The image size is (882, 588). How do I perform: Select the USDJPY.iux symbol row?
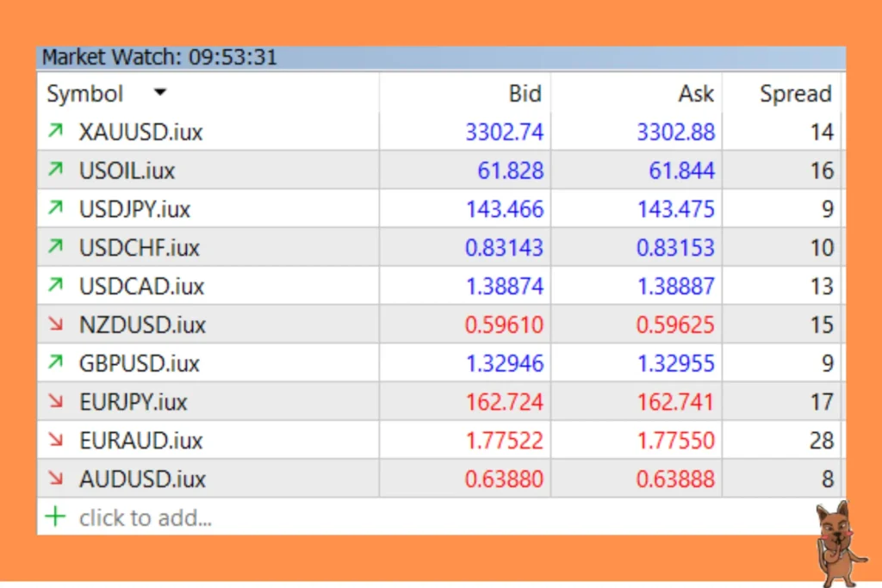click(x=134, y=209)
